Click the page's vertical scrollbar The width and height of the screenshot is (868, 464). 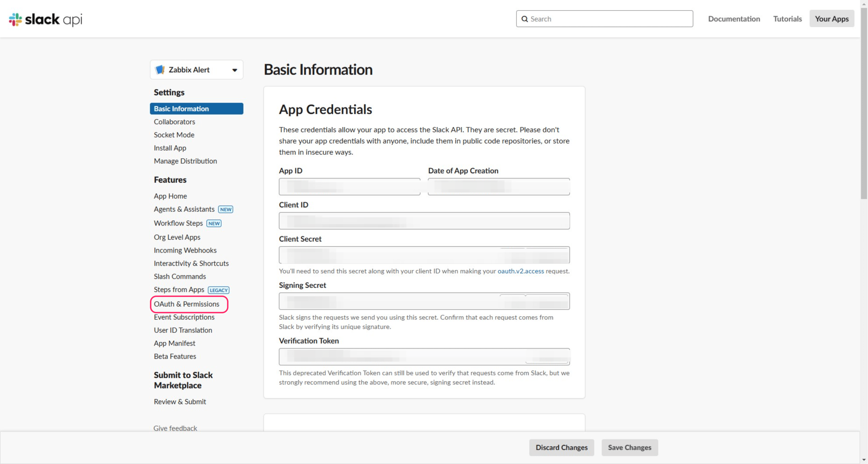[x=864, y=101]
